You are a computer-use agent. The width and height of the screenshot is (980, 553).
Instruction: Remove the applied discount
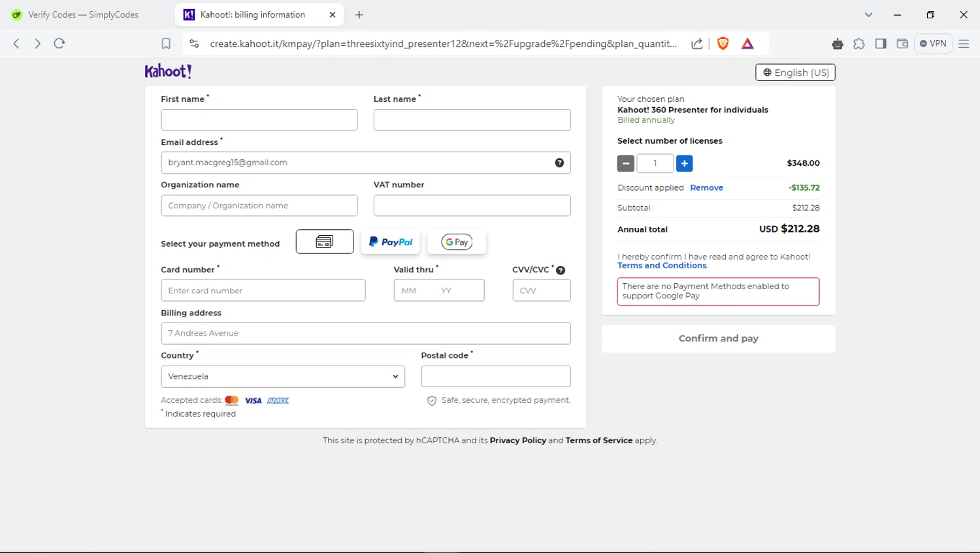click(706, 187)
